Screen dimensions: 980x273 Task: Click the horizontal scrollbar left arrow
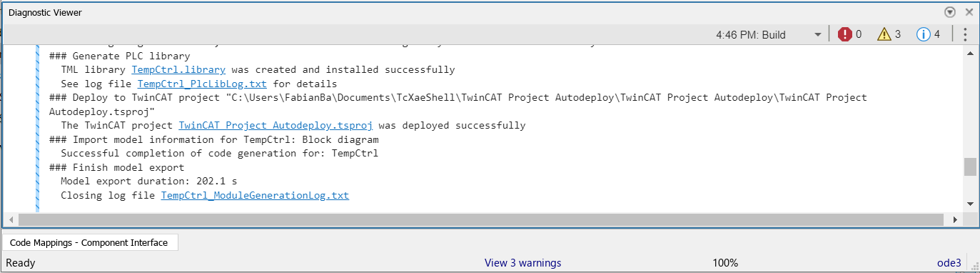coord(10,219)
